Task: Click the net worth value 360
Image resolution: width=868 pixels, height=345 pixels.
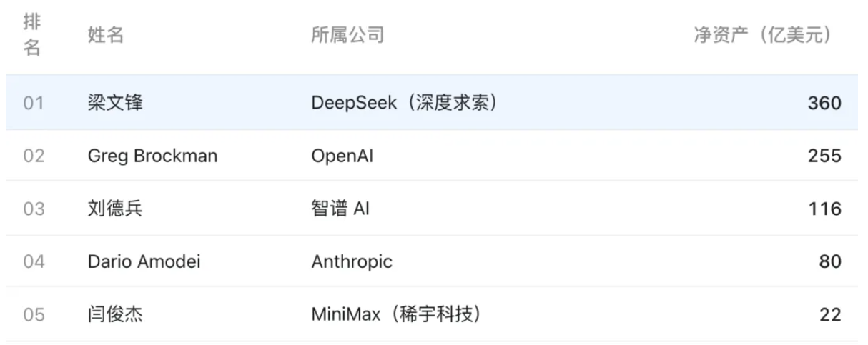Action: point(824,103)
